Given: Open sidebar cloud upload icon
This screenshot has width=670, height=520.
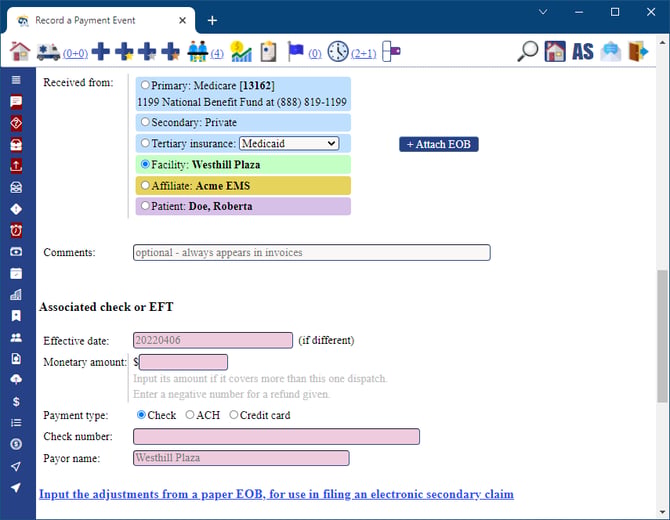Looking at the screenshot, I should (16, 380).
